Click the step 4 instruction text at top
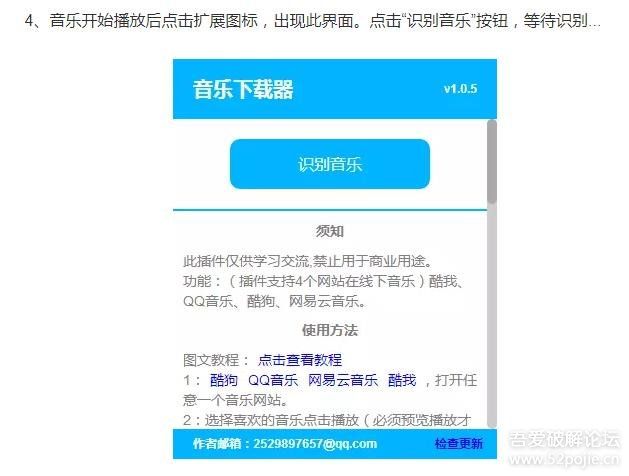This screenshot has height=476, width=629. [x=312, y=20]
